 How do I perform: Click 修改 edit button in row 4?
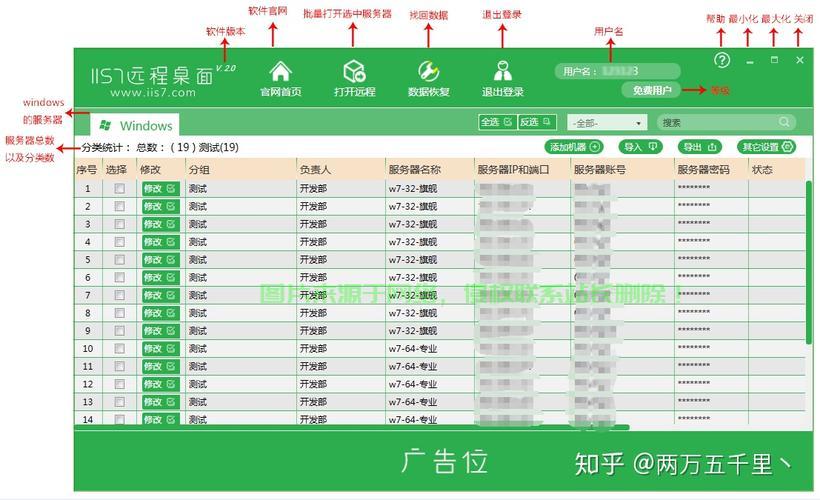click(x=160, y=242)
